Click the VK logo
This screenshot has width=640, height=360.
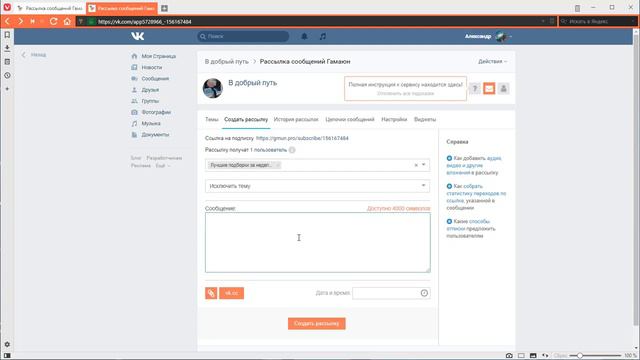[138, 36]
